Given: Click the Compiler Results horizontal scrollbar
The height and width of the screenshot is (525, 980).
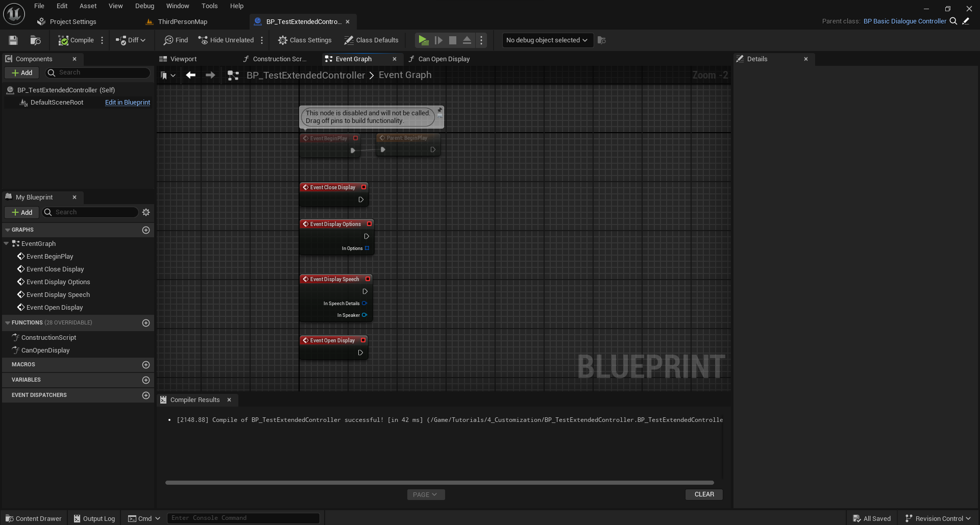Looking at the screenshot, I should point(439,483).
